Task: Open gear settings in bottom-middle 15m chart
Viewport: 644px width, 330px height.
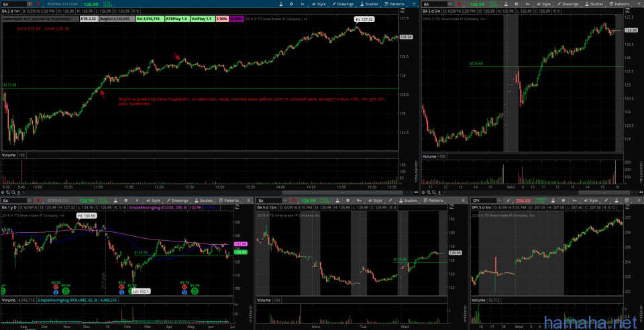Action: click(348, 201)
